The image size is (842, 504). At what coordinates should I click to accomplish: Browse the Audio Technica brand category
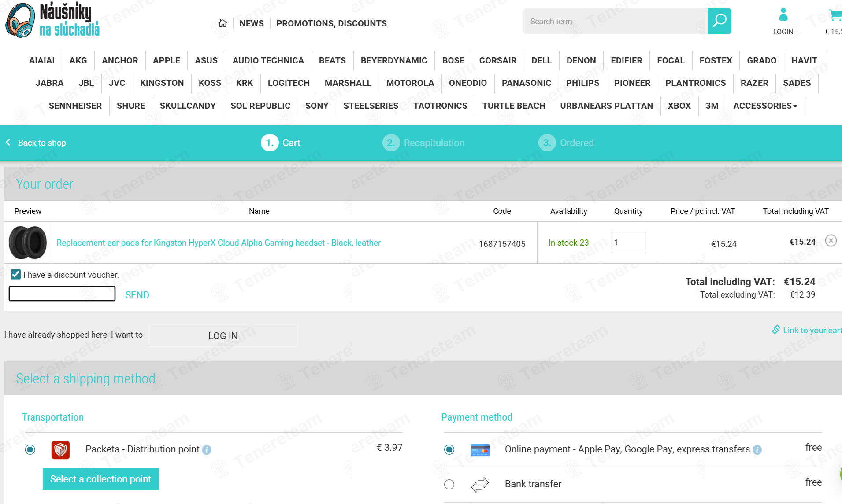268,60
